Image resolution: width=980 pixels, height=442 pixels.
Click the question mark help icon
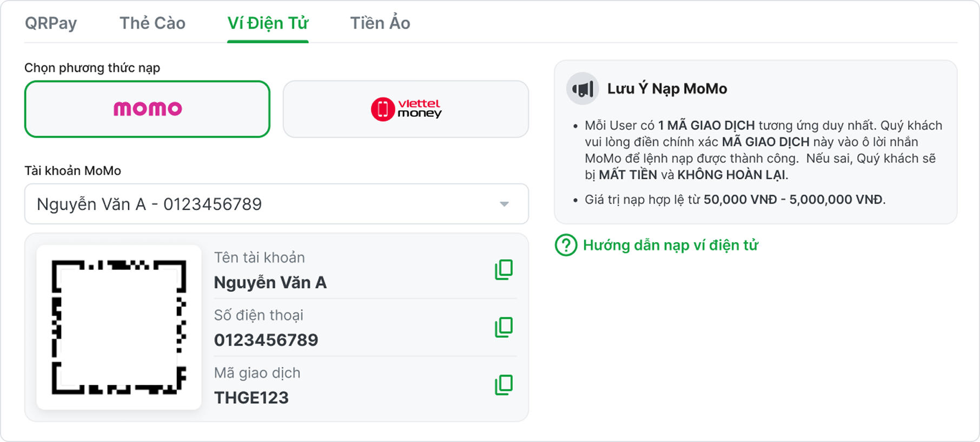coord(566,245)
